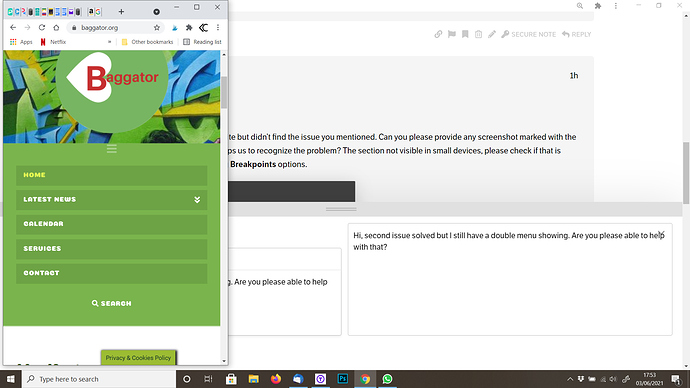This screenshot has width=690, height=388.
Task: Open the Privacy & Cookies Policy button
Action: pos(139,358)
